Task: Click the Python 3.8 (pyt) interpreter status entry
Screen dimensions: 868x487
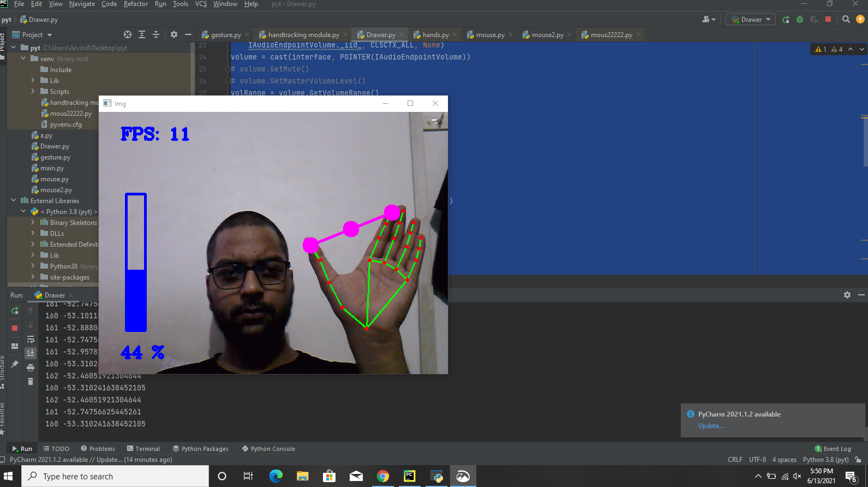Action: (825, 460)
